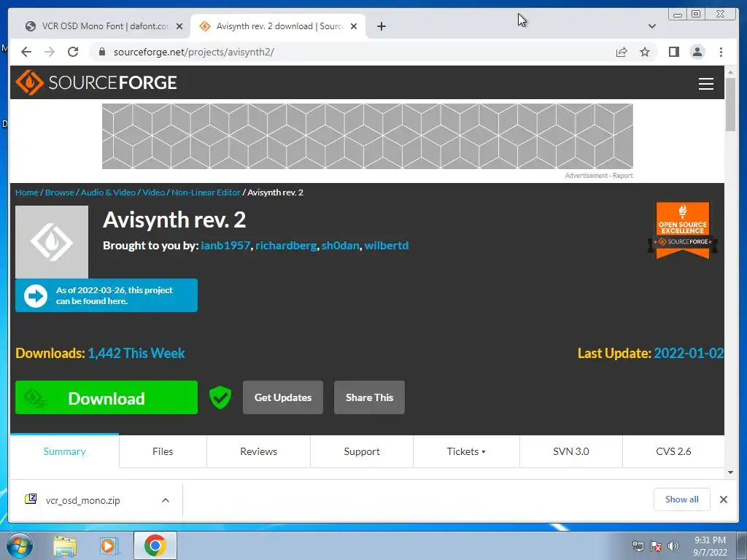The height and width of the screenshot is (560, 747).
Task: Open the browser side panel icon
Action: pyautogui.click(x=673, y=52)
